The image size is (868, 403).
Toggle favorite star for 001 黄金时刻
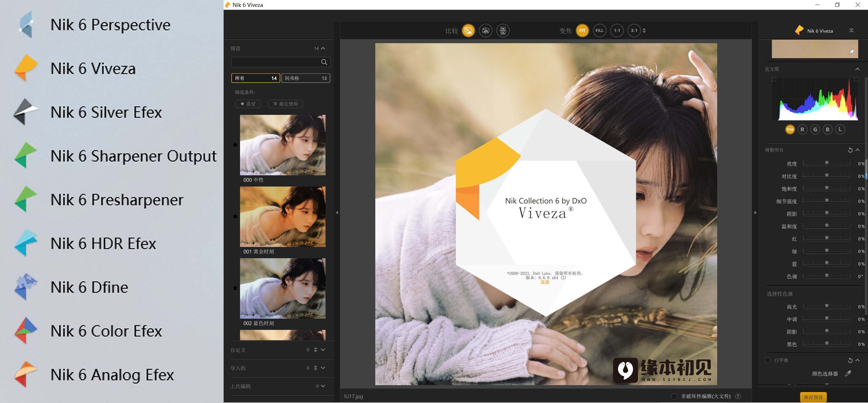[235, 217]
